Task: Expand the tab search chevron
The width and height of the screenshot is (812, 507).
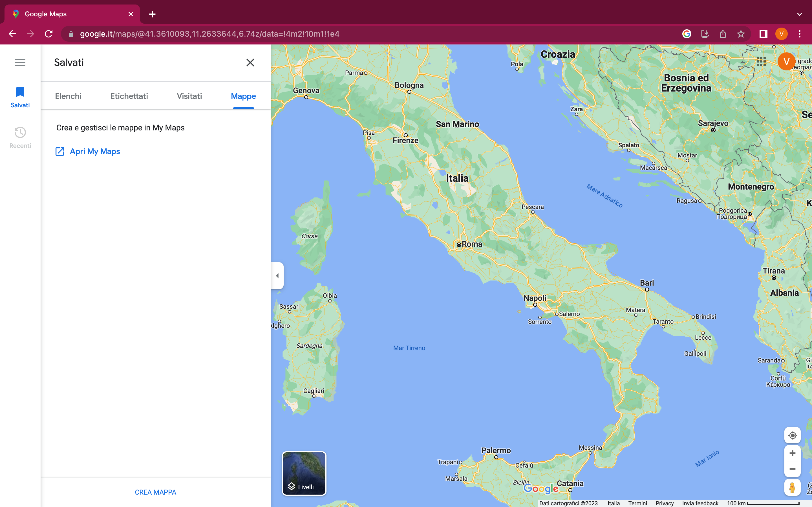Action: tap(799, 14)
